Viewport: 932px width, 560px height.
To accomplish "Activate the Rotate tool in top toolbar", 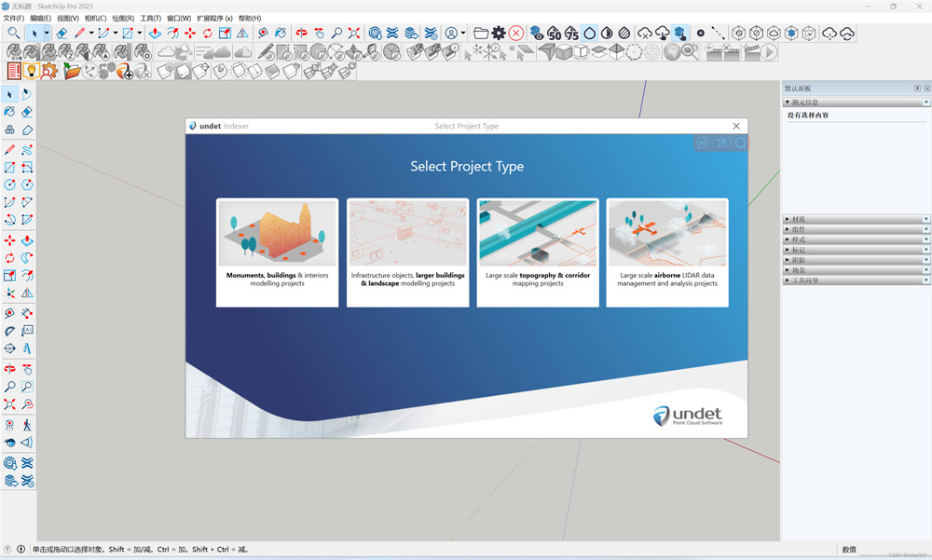I will [x=208, y=34].
